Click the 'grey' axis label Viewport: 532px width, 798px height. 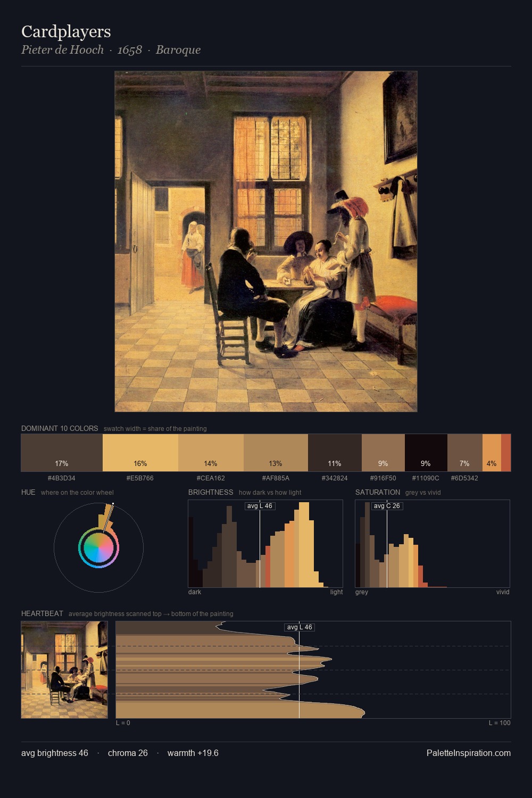pos(362,592)
